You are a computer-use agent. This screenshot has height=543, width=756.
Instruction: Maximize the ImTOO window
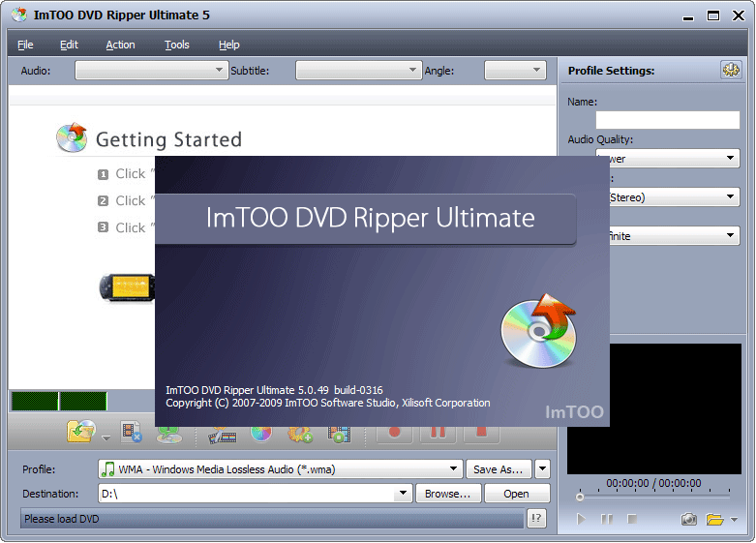point(713,15)
